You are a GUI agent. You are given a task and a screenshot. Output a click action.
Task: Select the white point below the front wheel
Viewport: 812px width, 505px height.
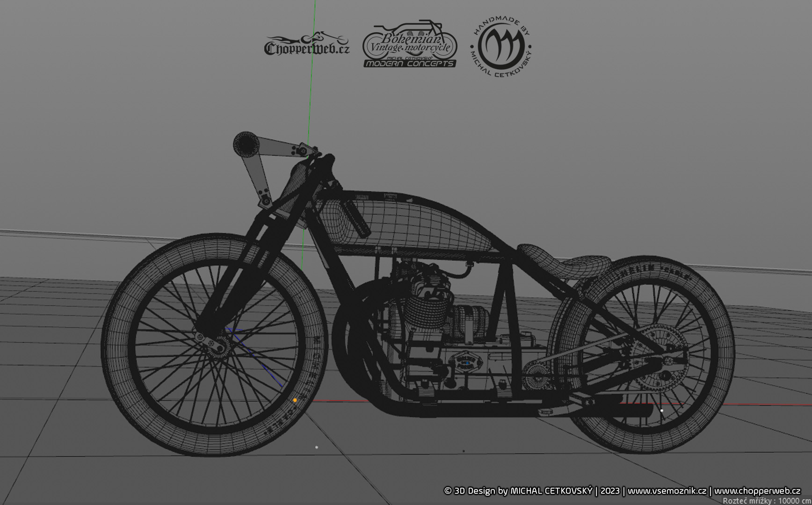click(317, 447)
